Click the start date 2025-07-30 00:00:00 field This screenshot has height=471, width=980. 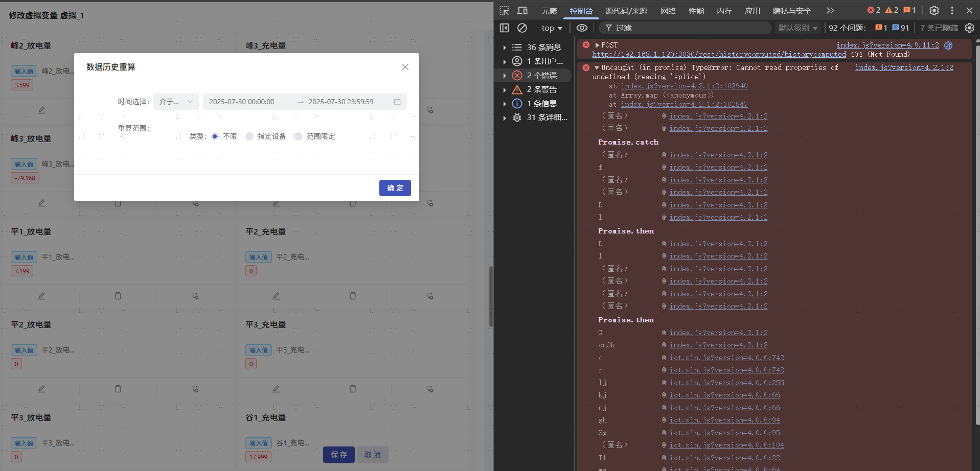click(x=242, y=102)
